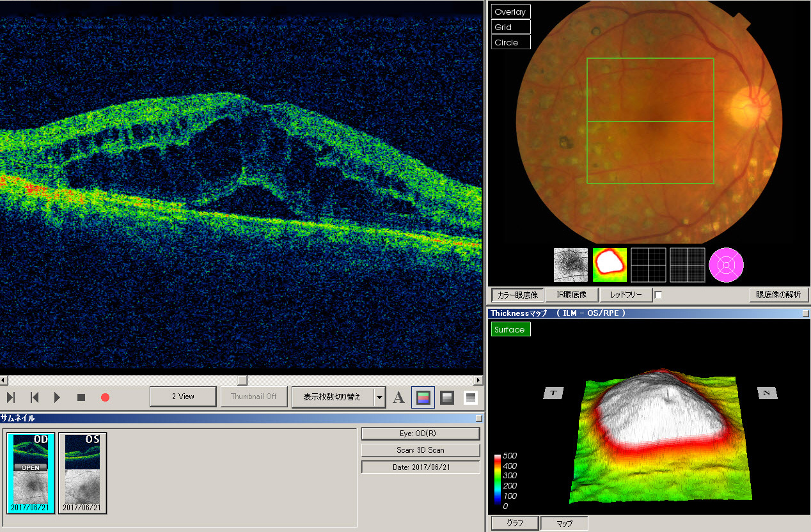The image size is (811, 532).
Task: Click the skip-to-previous-frame playback icon
Action: click(35, 397)
